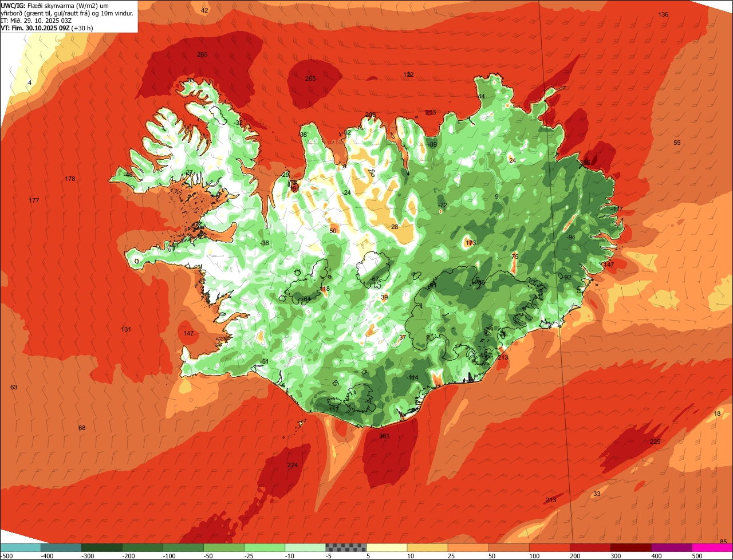Click the value '-114' in south Iceland
The height and width of the screenshot is (560, 733).
(x=412, y=377)
